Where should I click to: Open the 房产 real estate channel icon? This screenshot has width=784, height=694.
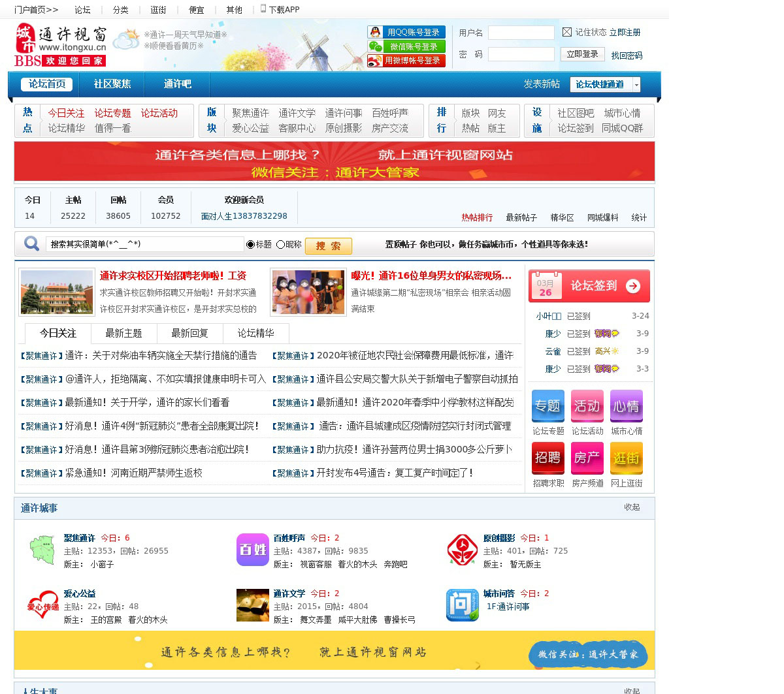[587, 458]
